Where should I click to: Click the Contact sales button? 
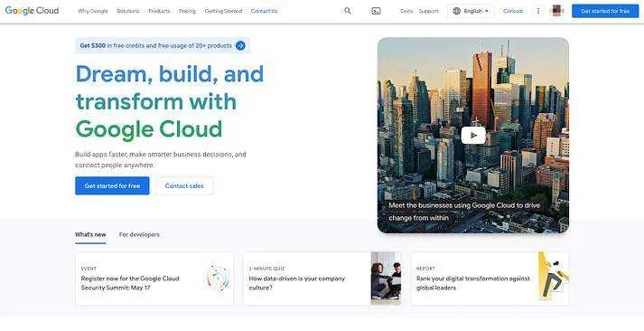[184, 186]
